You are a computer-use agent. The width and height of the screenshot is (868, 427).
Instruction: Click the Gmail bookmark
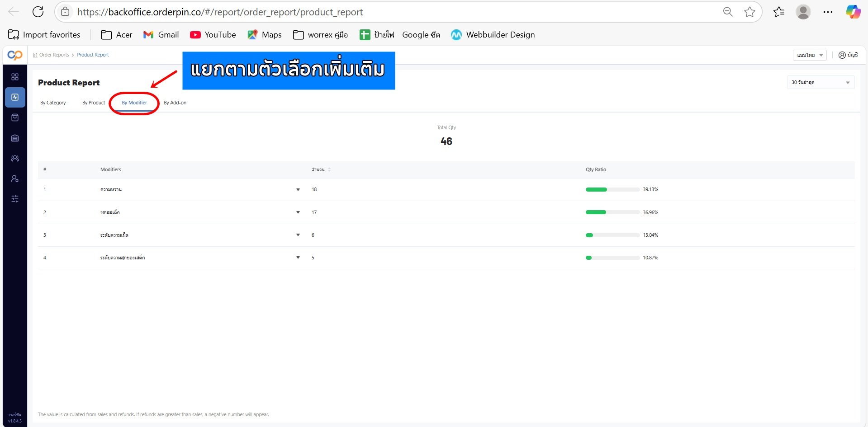[161, 35]
